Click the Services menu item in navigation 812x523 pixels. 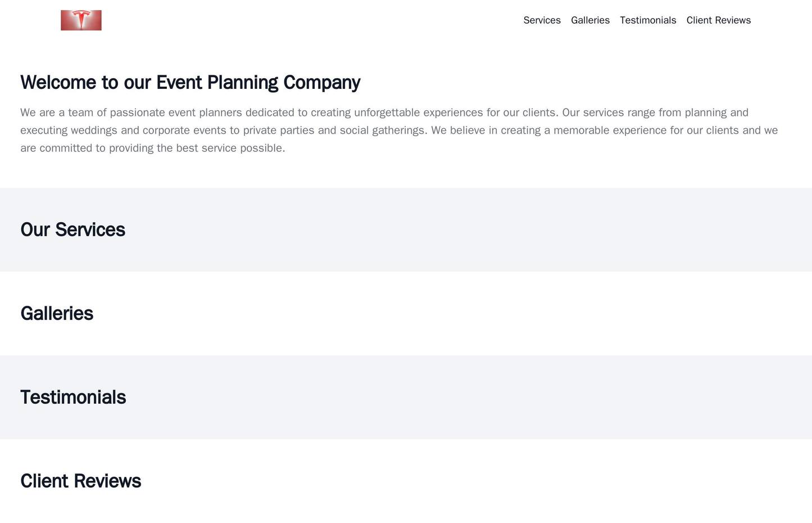(541, 20)
